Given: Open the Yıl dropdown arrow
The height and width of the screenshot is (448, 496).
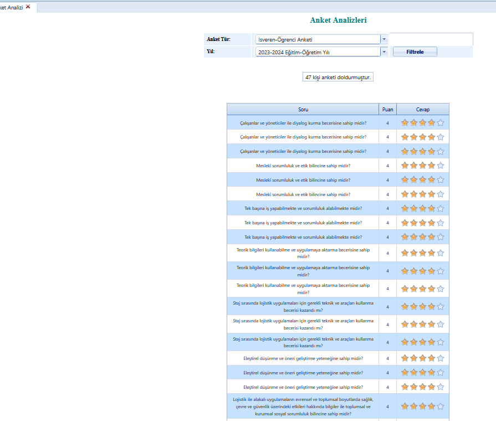Looking at the screenshot, I should click(384, 52).
